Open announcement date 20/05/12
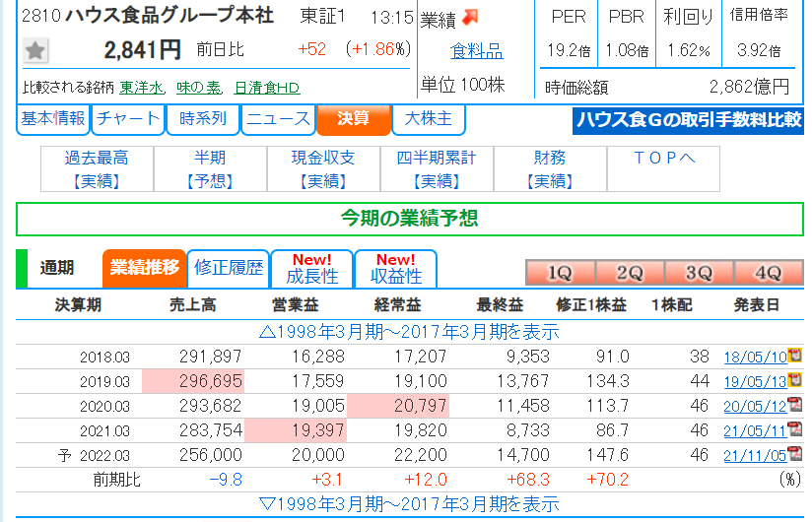 click(755, 406)
